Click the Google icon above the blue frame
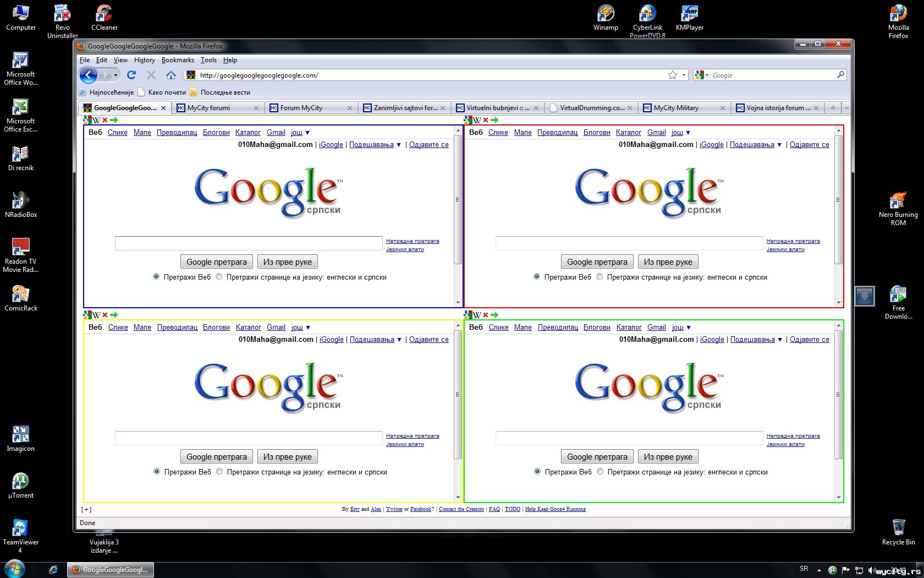Viewport: 924px width, 578px height. pos(87,120)
